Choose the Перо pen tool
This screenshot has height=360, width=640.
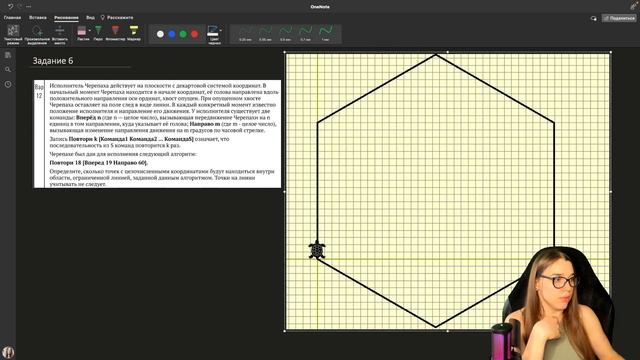(x=98, y=33)
